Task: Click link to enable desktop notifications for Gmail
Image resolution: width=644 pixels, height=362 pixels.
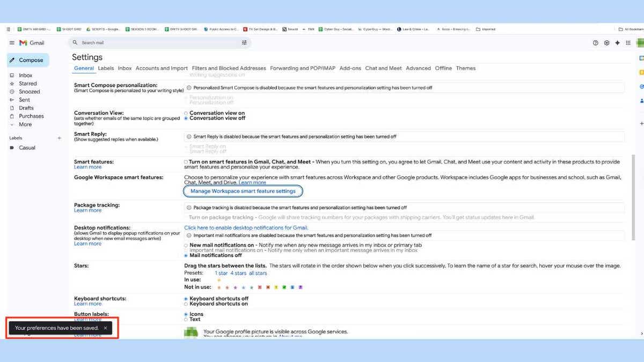Action: click(246, 227)
